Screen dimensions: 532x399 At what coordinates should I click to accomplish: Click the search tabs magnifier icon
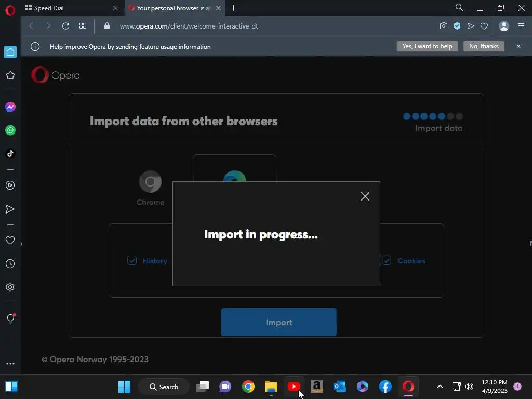(459, 7)
